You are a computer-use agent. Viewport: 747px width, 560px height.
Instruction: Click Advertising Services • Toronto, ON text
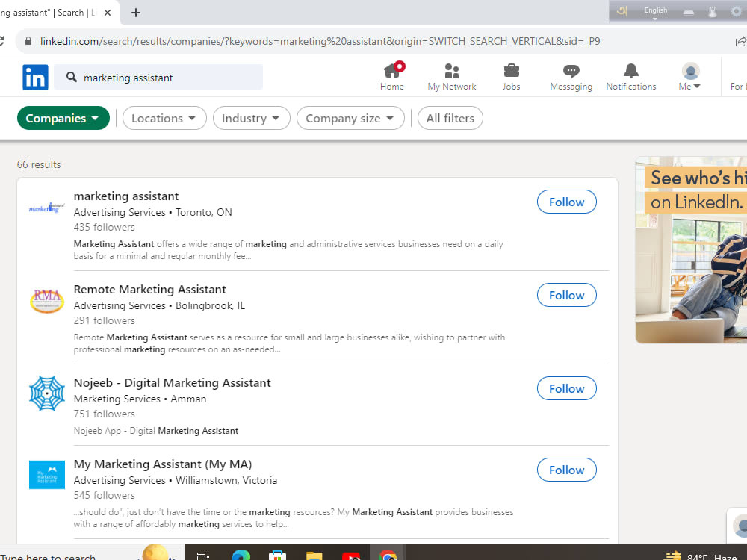pos(152,212)
